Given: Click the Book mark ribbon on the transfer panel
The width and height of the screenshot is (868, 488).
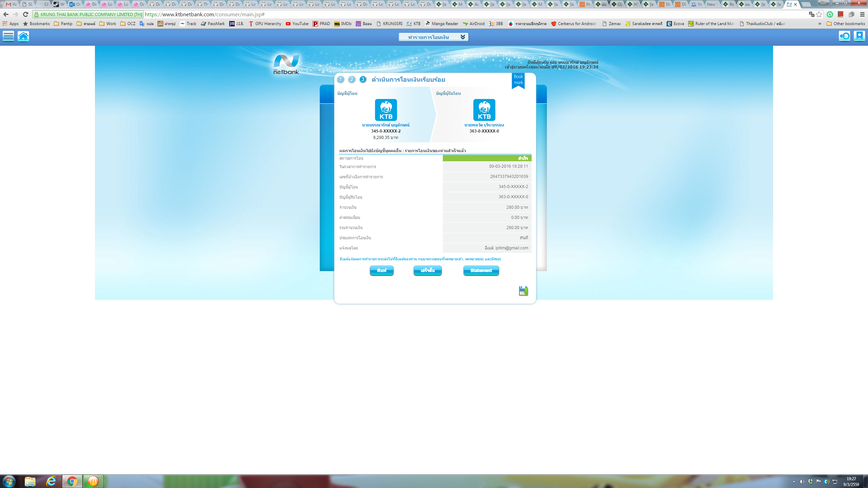Looking at the screenshot, I should tap(518, 80).
